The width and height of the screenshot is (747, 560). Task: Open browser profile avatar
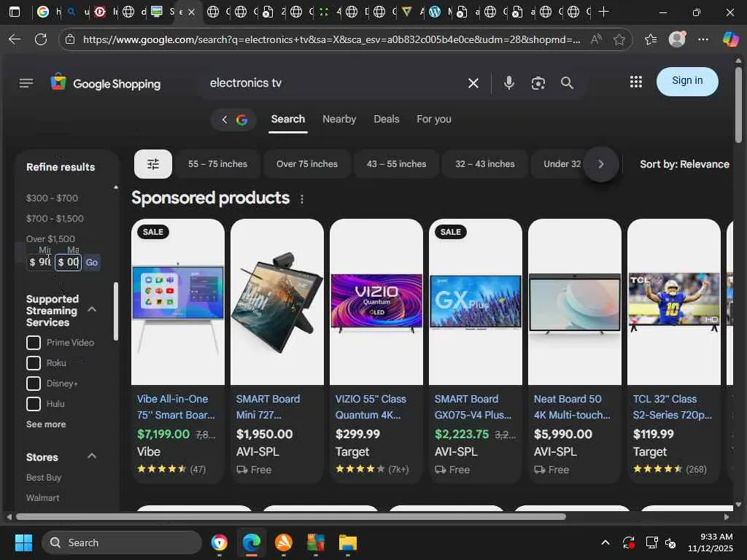[x=677, y=39]
